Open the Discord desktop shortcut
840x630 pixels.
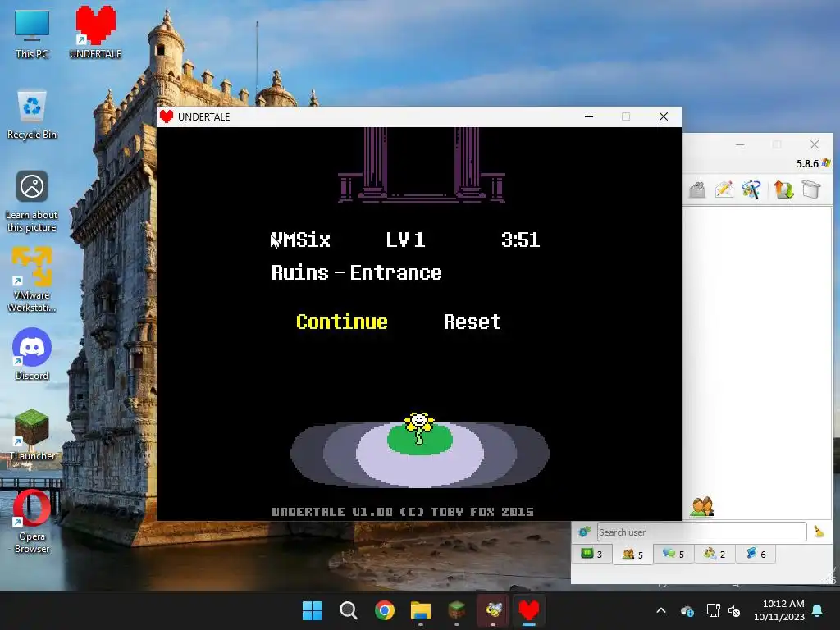click(x=32, y=354)
